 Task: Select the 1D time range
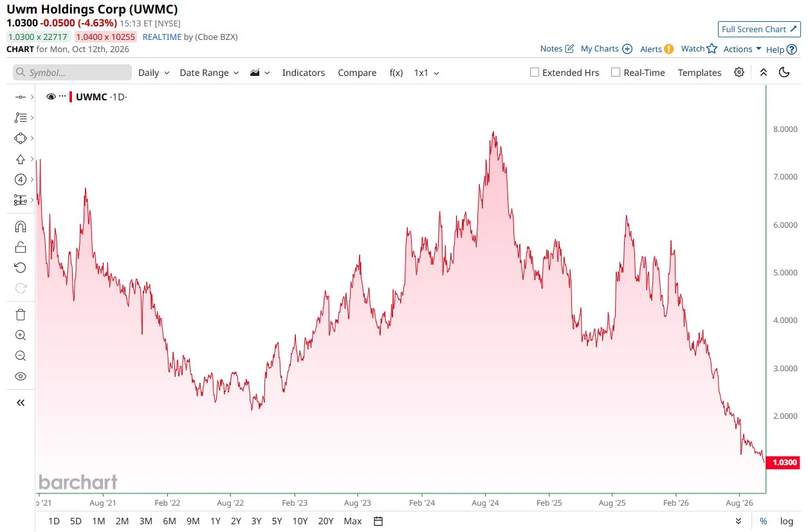[x=54, y=521]
